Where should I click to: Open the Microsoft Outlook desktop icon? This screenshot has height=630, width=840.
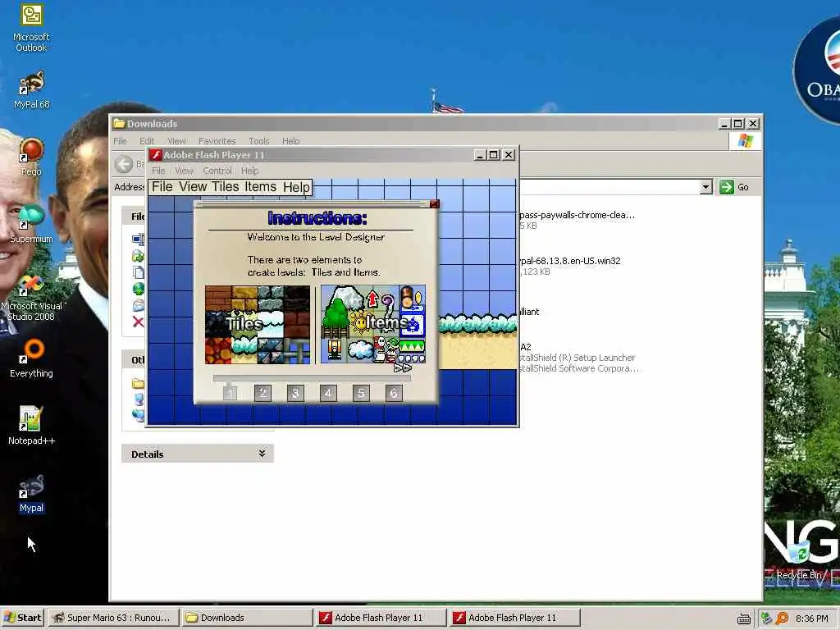point(31,29)
